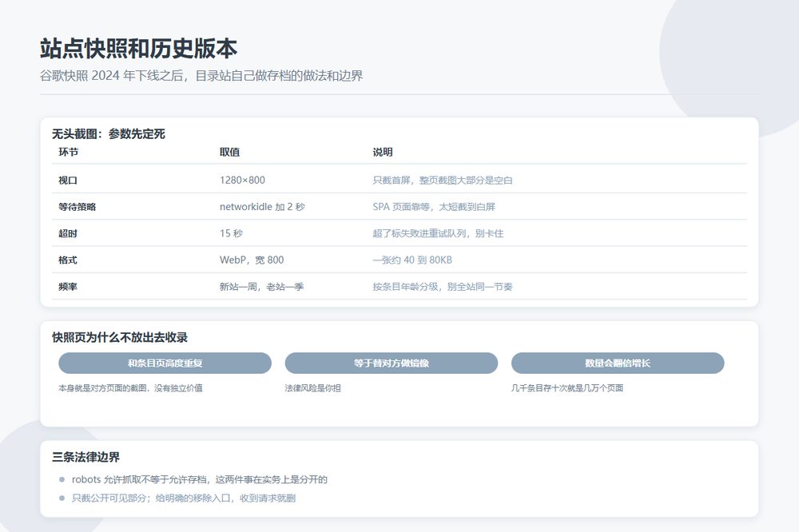799x532 pixels.
Task: Select the 视口 row label
Action: (x=68, y=180)
